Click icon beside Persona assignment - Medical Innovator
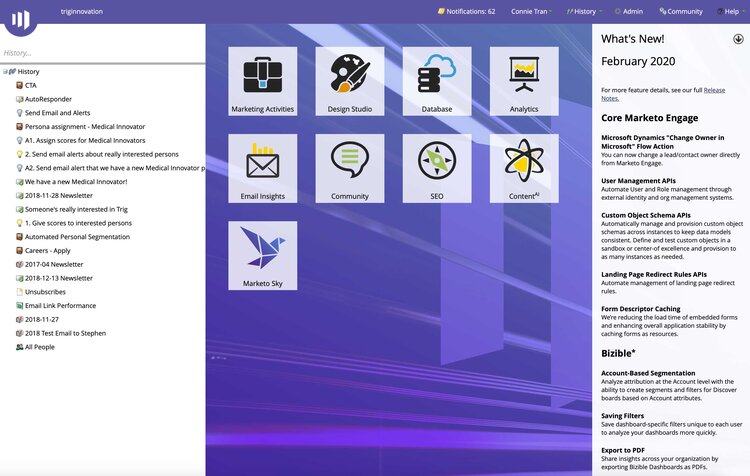 (20, 127)
